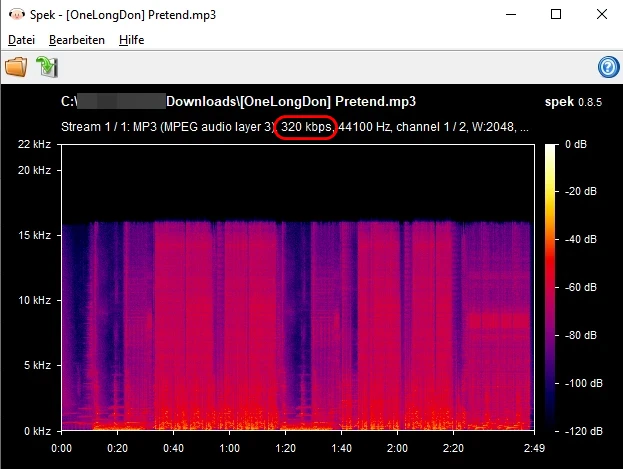Click the "1:20" time axis label
This screenshot has width=623, height=469.
[285, 448]
